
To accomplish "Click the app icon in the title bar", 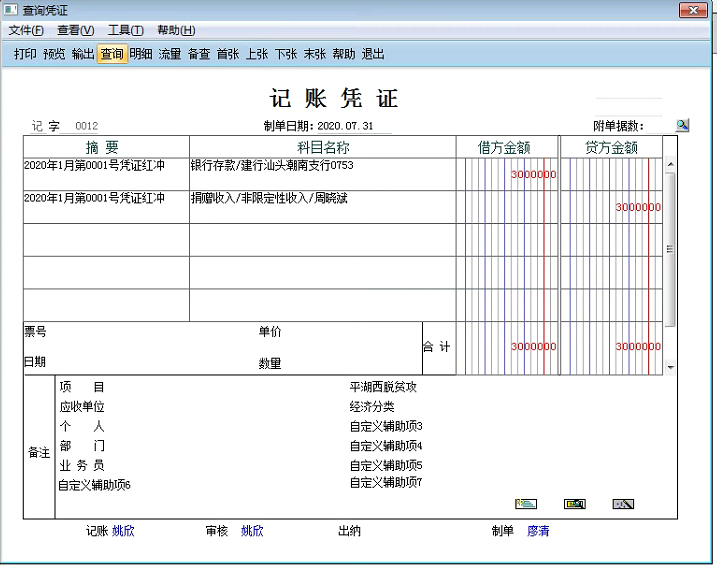I will coord(11,10).
